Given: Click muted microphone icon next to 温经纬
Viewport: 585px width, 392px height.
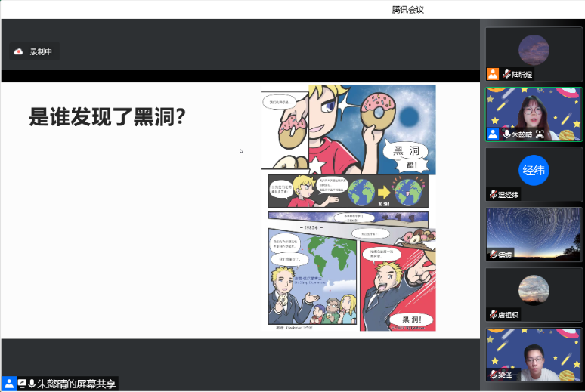Looking at the screenshot, I should click(494, 194).
